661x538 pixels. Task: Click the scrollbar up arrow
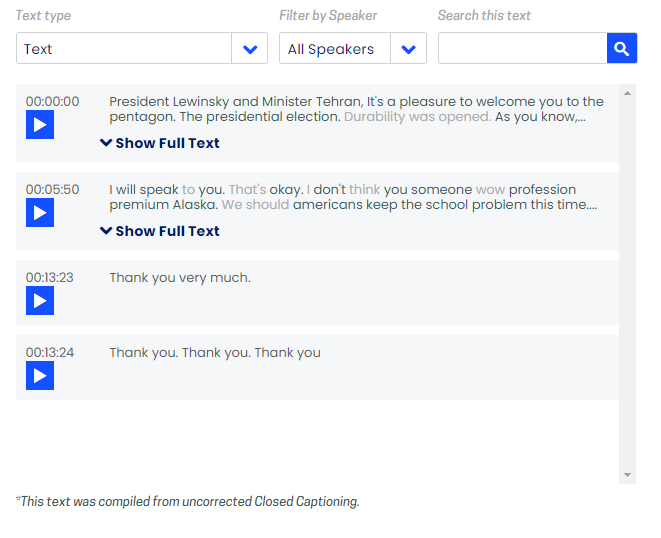(x=627, y=93)
